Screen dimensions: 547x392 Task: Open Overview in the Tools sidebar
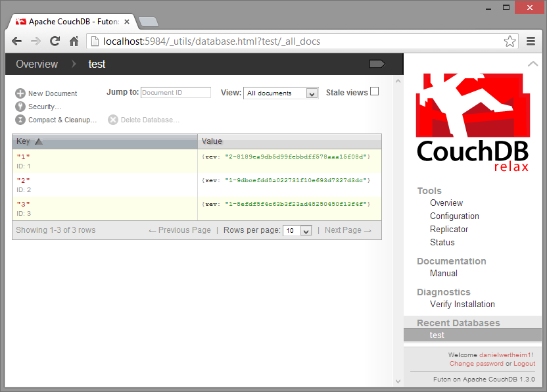[x=446, y=203]
